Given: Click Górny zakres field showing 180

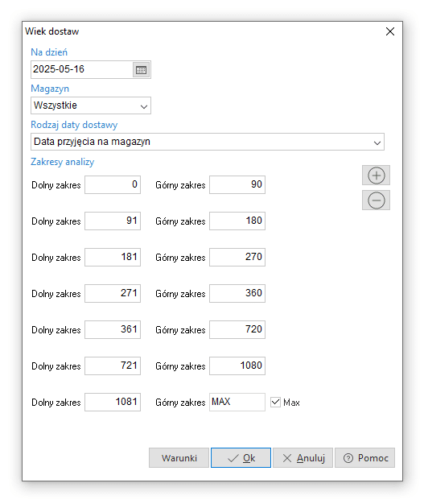Looking at the screenshot, I should pos(237,221).
